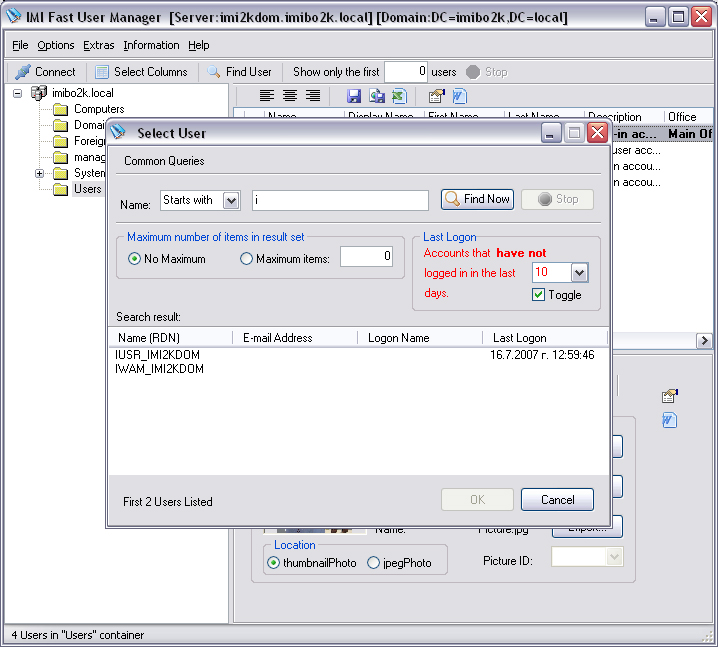Click the Word document icon in lower right panel
This screenshot has width=718, height=647.
[669, 420]
